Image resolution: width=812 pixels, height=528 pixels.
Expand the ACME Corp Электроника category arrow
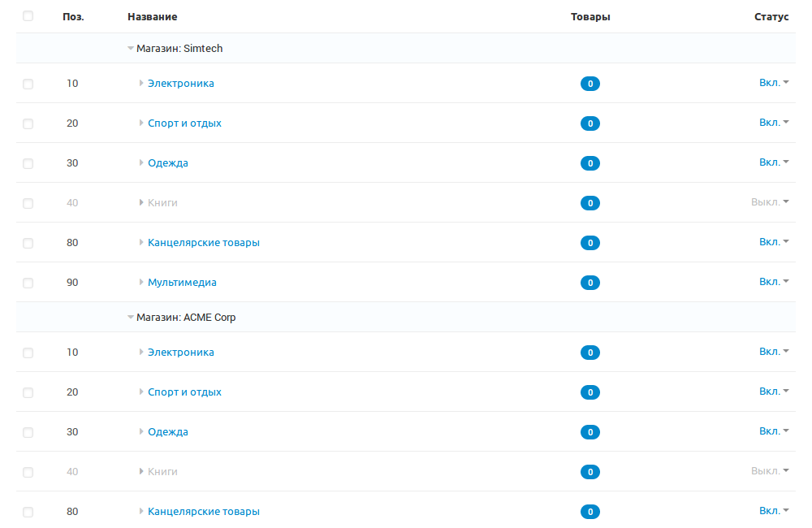point(141,353)
